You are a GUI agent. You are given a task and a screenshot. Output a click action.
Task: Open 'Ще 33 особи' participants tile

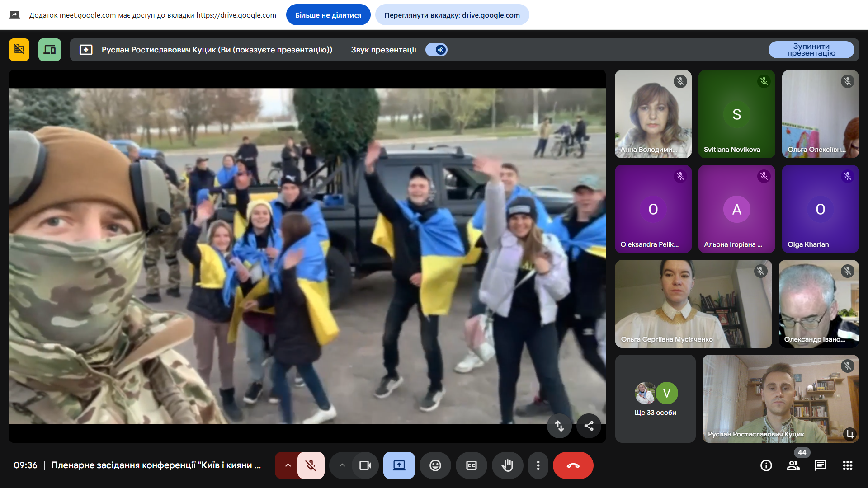[655, 399]
